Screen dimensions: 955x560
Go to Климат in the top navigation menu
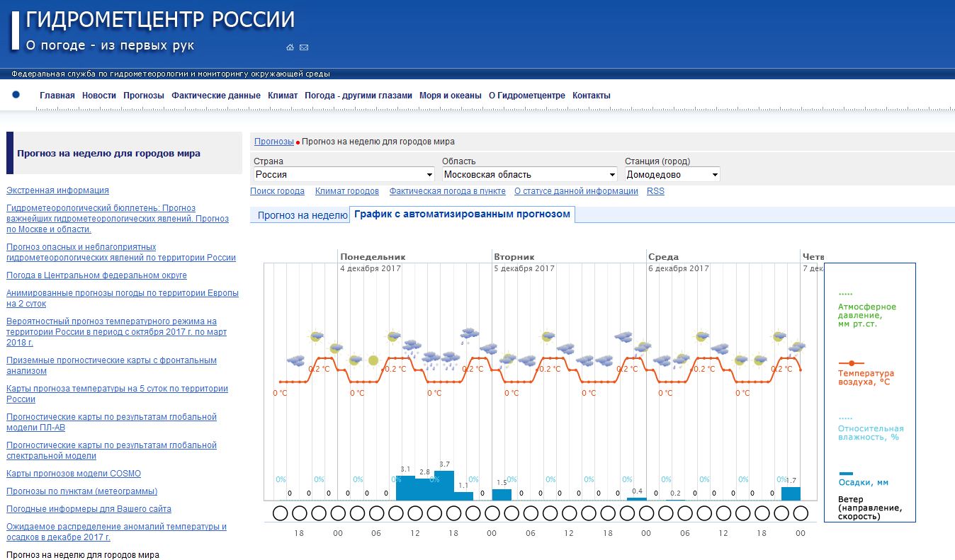coord(283,96)
